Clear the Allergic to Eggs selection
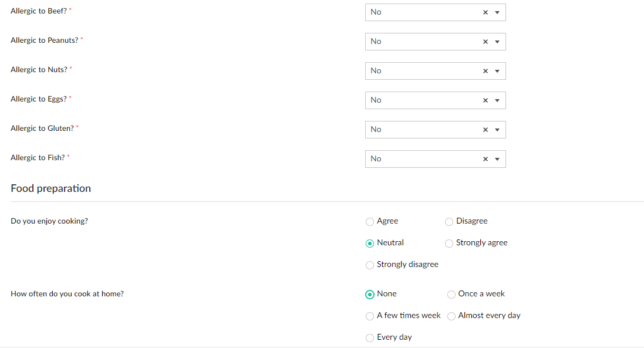The width and height of the screenshot is (644, 348). coord(485,100)
